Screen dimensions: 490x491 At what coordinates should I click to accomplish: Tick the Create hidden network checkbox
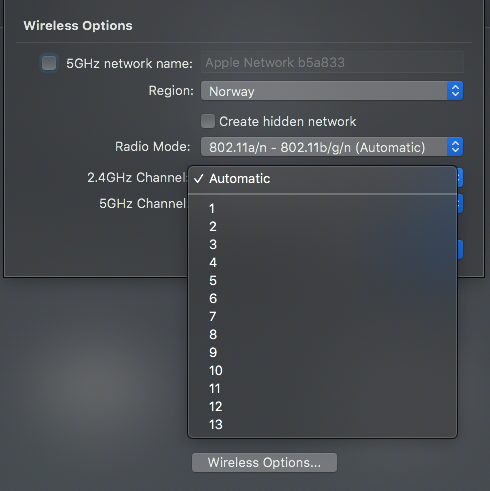[x=208, y=121]
